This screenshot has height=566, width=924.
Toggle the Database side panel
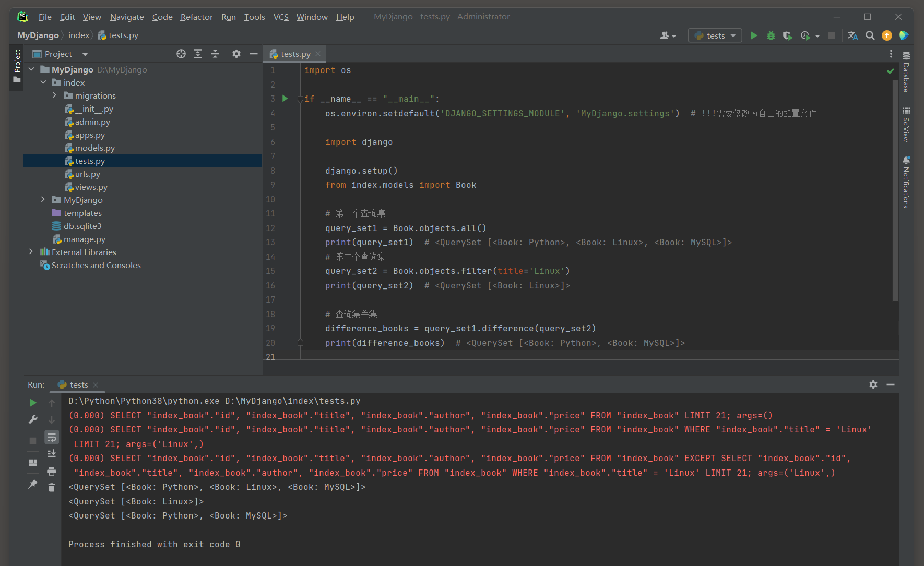(906, 73)
